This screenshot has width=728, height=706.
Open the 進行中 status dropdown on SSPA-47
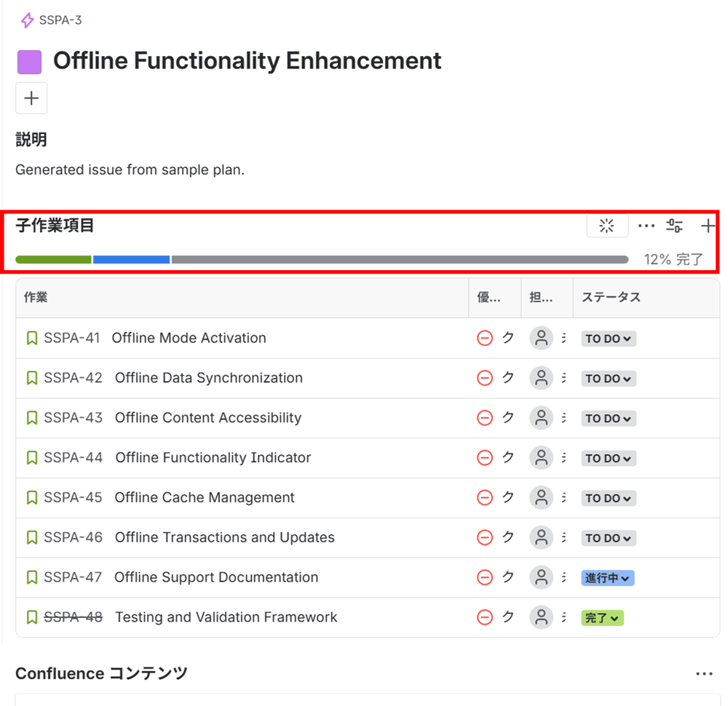point(607,578)
